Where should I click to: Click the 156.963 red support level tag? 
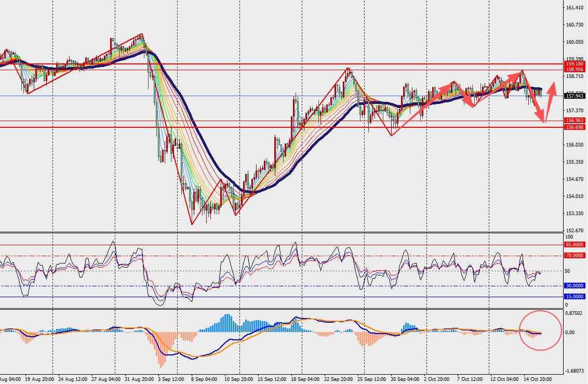tap(574, 121)
